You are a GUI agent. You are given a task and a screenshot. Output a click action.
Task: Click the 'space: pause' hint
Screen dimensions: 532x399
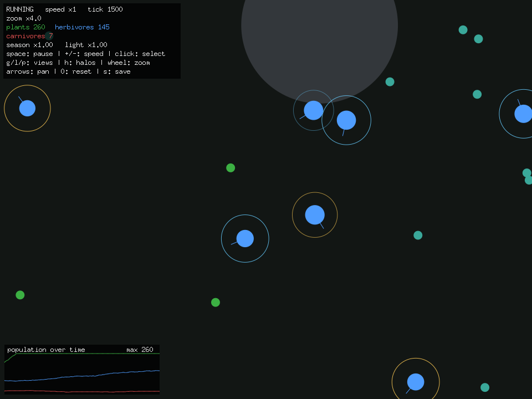click(29, 54)
